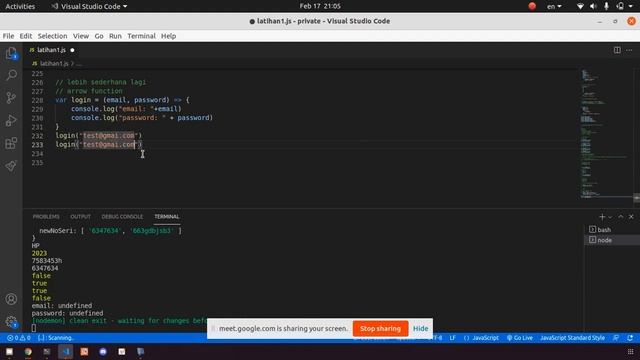This screenshot has height=360, width=640.
Task: Open the View menu
Action: pos(81,36)
